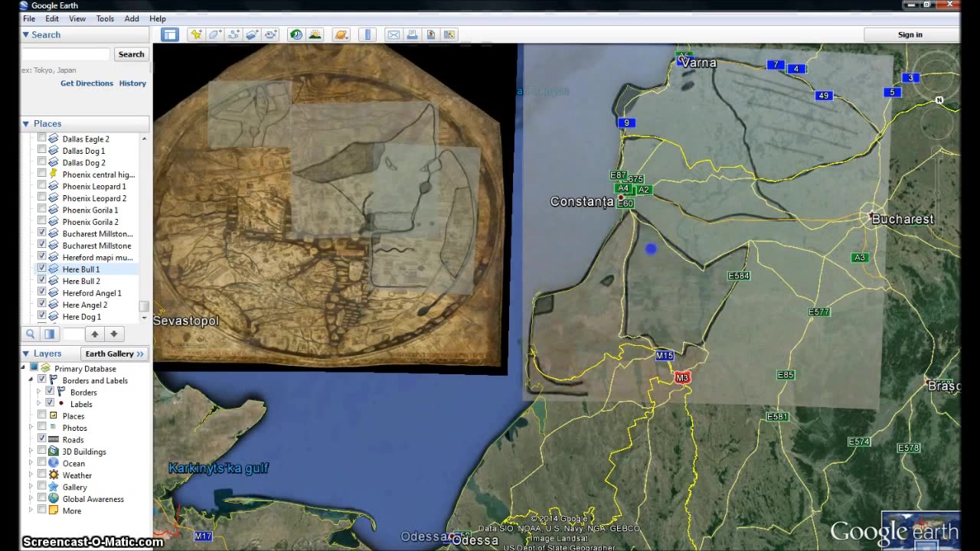Click the north compass N indicator
Image resolution: width=980 pixels, height=551 pixels.
pos(939,100)
